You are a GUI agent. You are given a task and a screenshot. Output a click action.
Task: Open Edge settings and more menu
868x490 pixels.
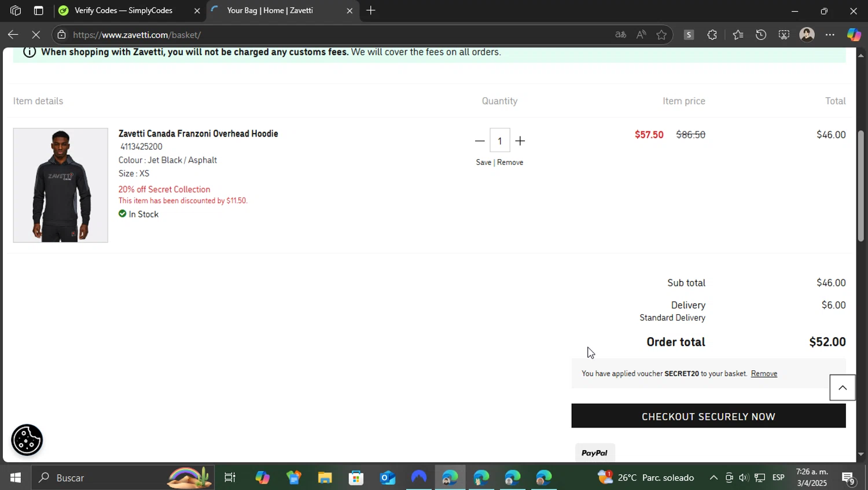pos(830,35)
